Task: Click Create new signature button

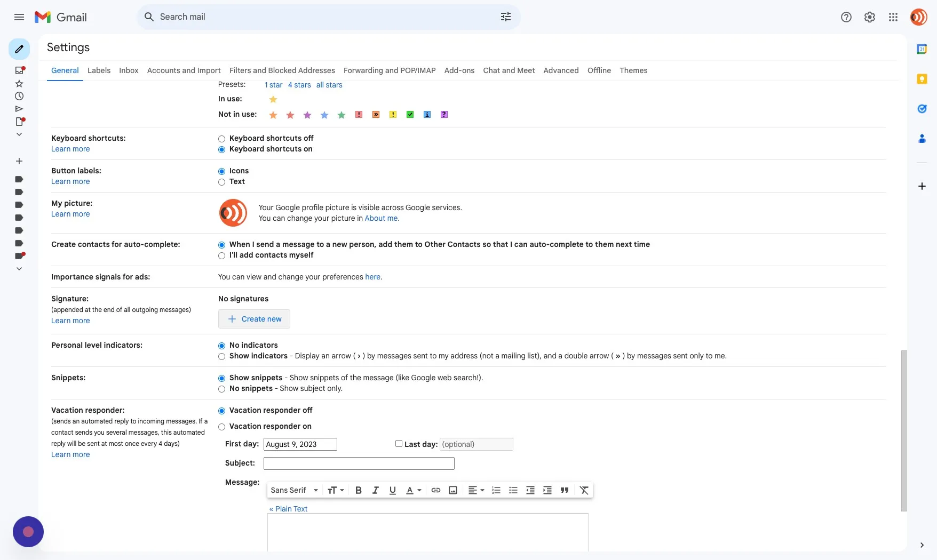Action: 254,319
